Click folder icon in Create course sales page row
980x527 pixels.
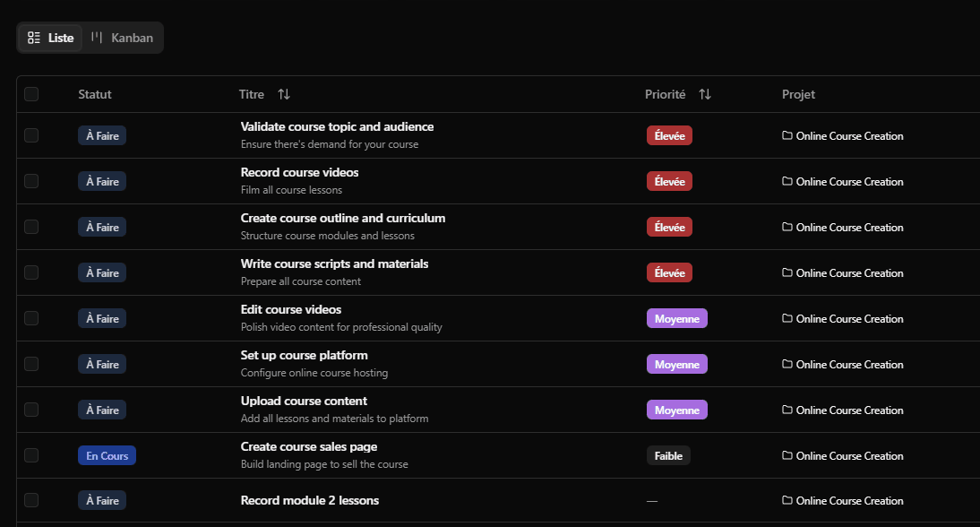coord(787,456)
